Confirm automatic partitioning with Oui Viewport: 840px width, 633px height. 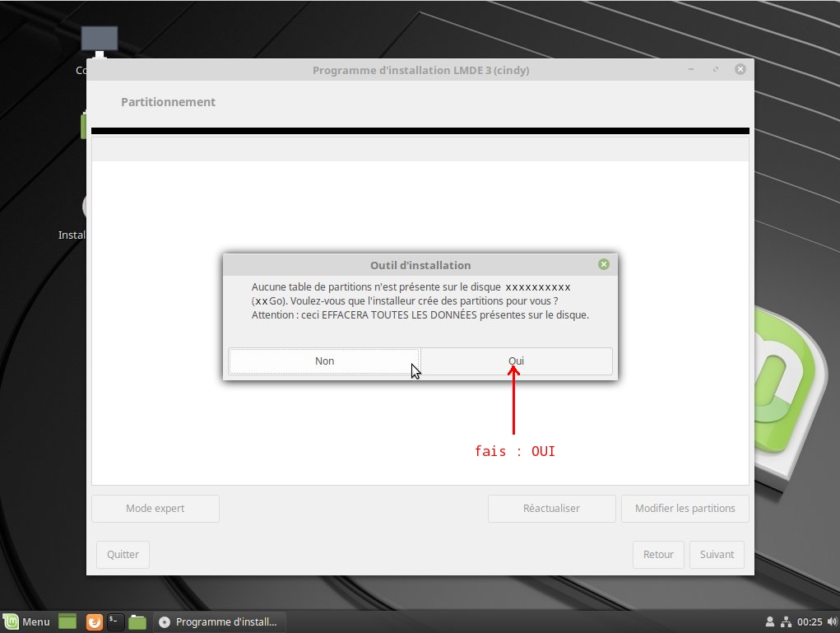516,361
